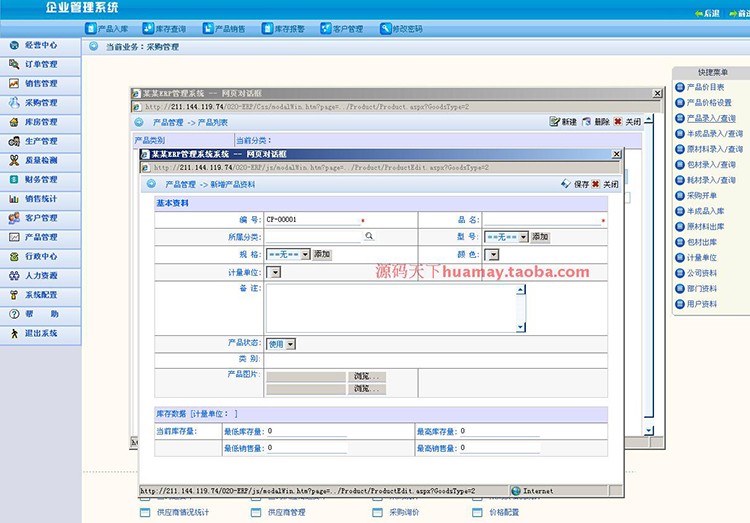Click 关闭 in the product edit dialog
Image resolution: width=750 pixels, height=523 pixels.
[x=605, y=184]
